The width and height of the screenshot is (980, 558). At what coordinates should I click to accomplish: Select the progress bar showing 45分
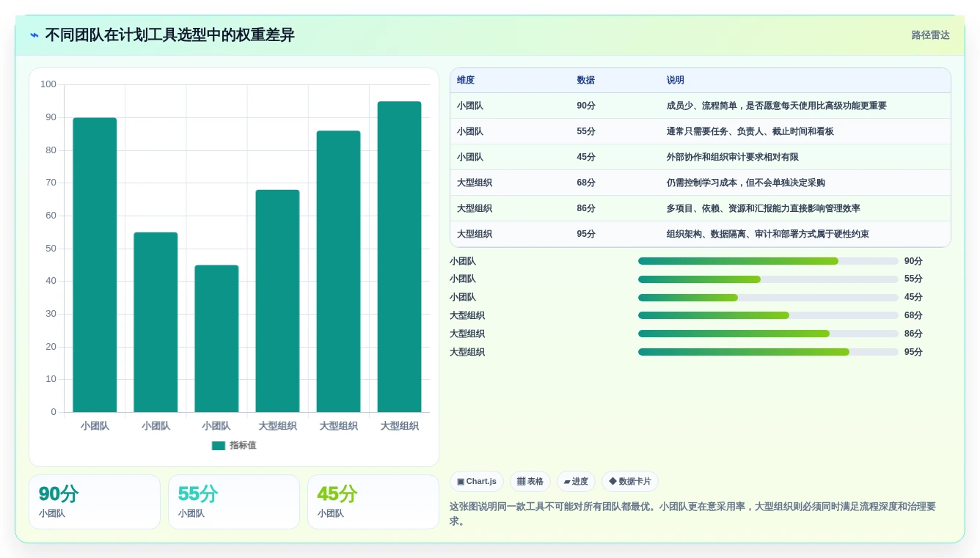[768, 298]
